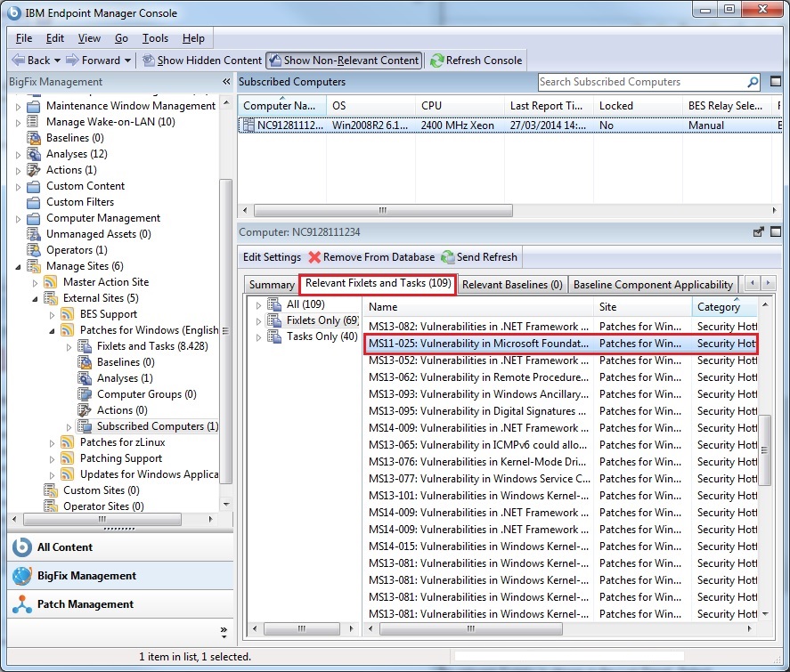Switch to the Relevant Baselines (0) tab
This screenshot has width=790, height=672.
512,285
